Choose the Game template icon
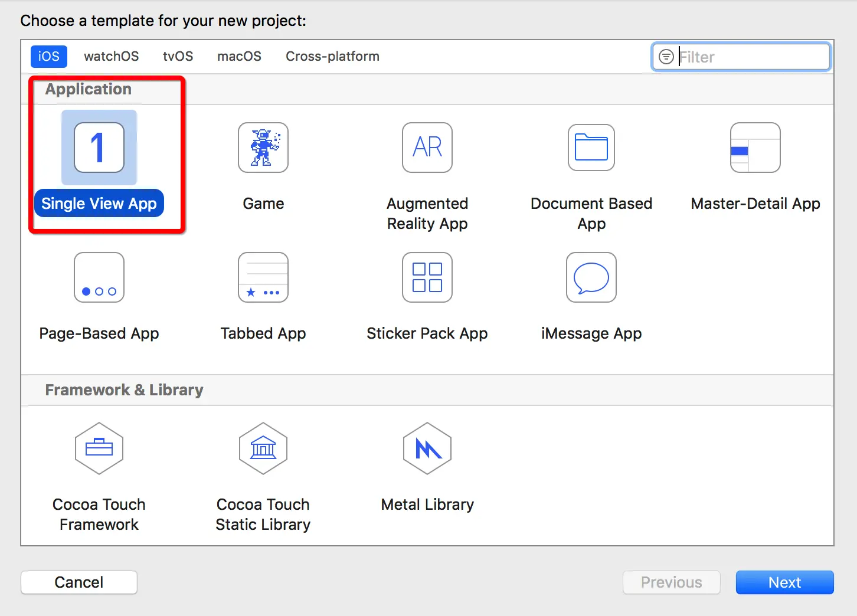The width and height of the screenshot is (857, 616). click(263, 148)
